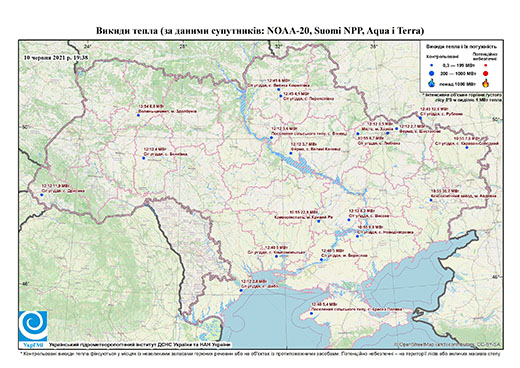Click the footnote text below the map
This screenshot has height=368, width=520.
click(x=260, y=353)
